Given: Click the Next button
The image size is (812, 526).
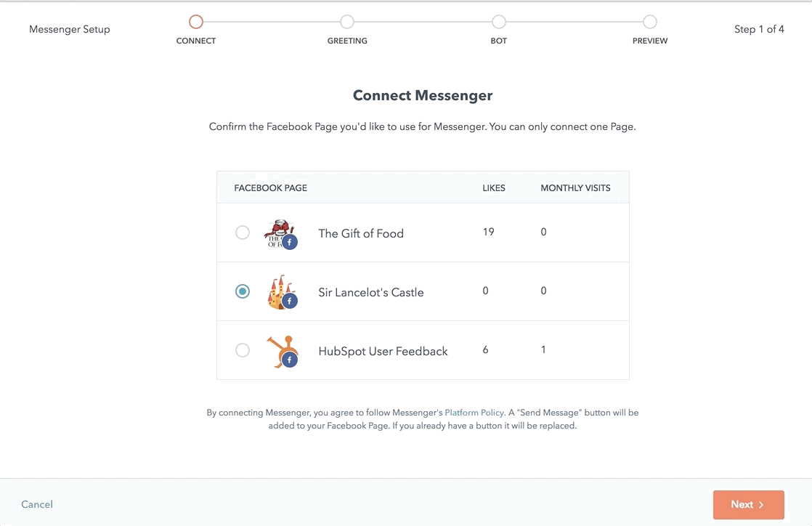Looking at the screenshot, I should click(x=748, y=505).
